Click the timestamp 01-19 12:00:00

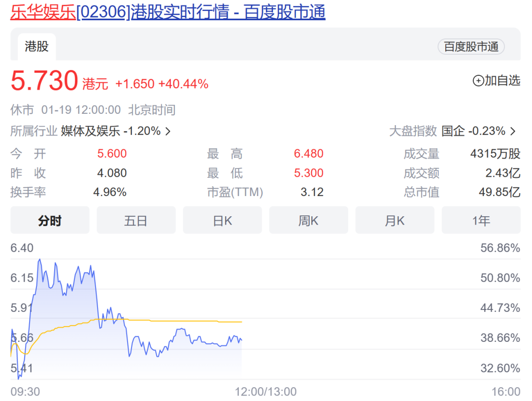(x=81, y=110)
